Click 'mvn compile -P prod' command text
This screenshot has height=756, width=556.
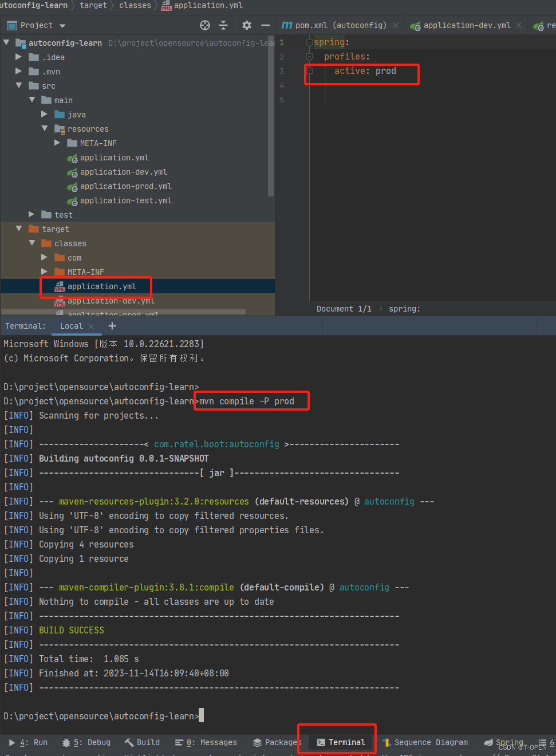click(x=247, y=401)
